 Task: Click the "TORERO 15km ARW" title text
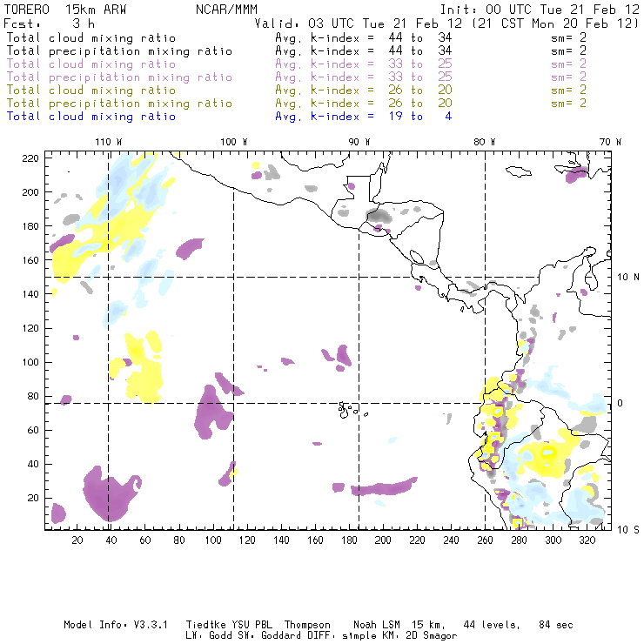pyautogui.click(x=65, y=10)
